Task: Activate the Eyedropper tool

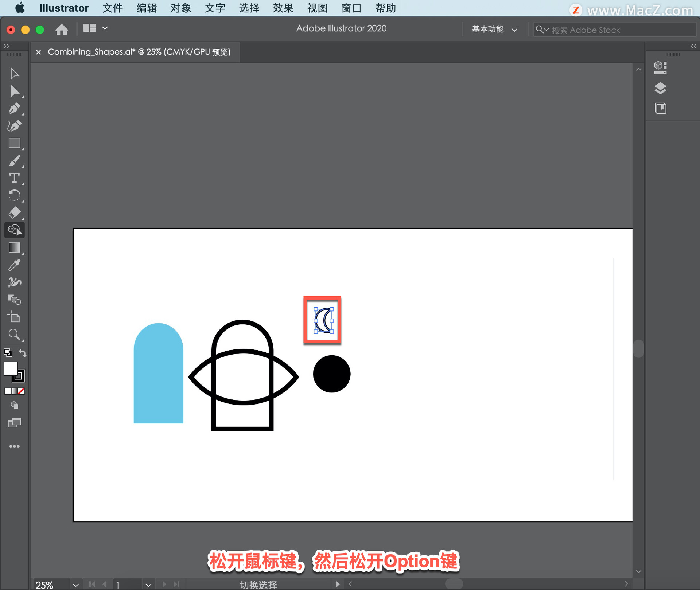Action: tap(14, 265)
